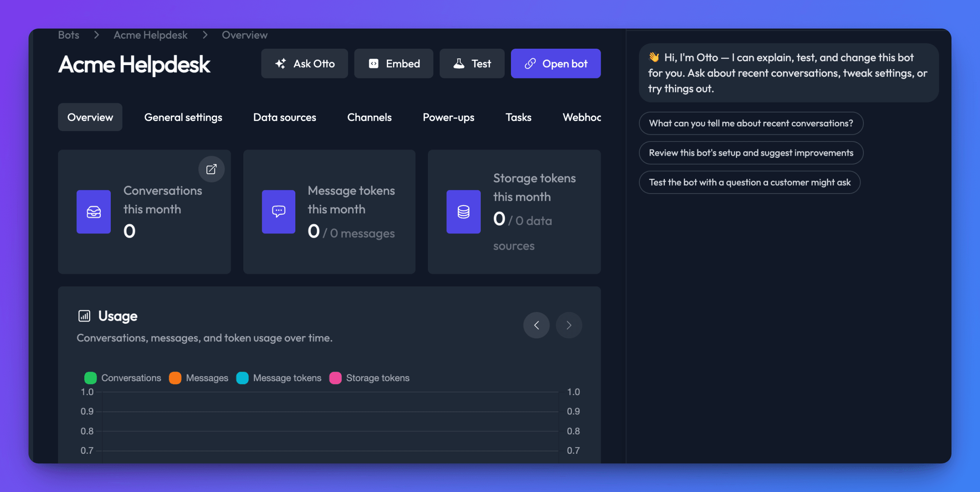Click the Usage bar chart icon

pos(84,316)
